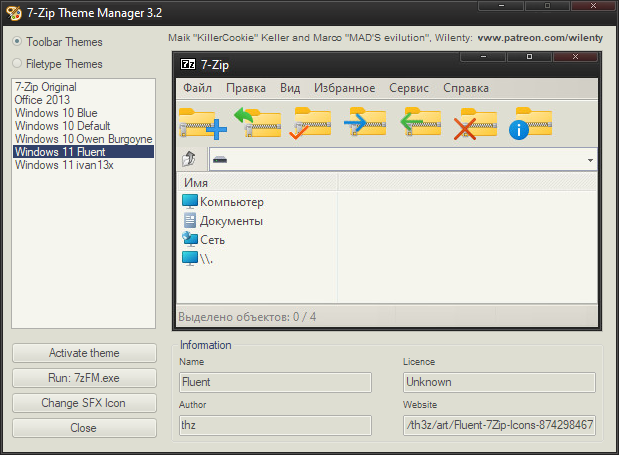Select the 7-Zip Original theme
Image resolution: width=619 pixels, height=455 pixels.
pyautogui.click(x=83, y=87)
